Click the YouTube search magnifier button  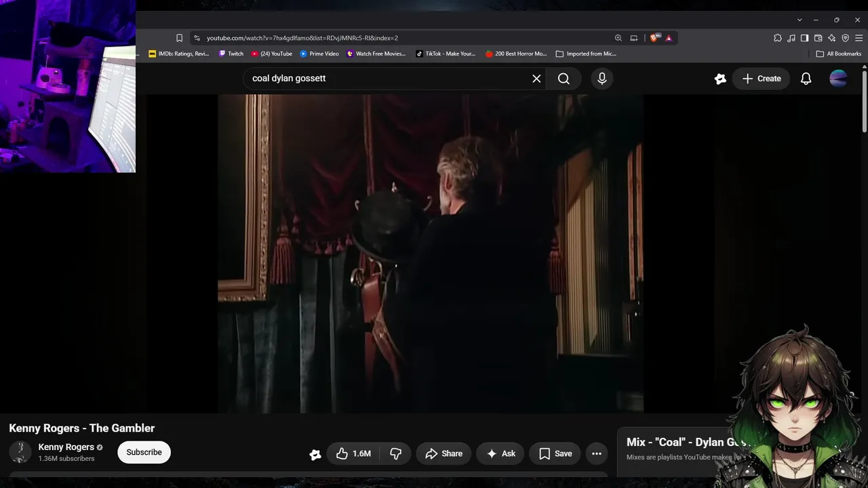pos(564,79)
